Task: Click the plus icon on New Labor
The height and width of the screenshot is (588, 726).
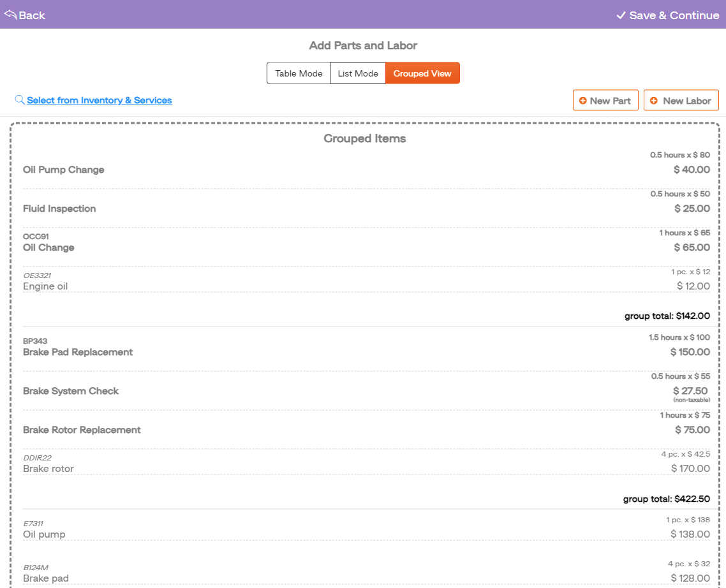Action: (x=654, y=101)
